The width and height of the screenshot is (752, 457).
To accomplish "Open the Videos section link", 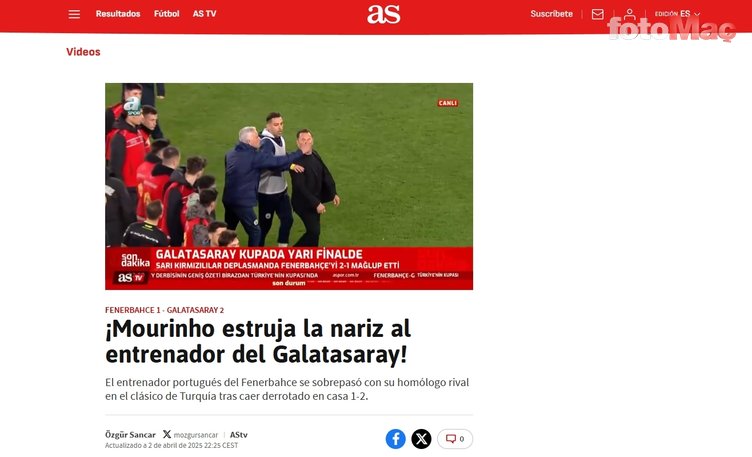I will 83,52.
